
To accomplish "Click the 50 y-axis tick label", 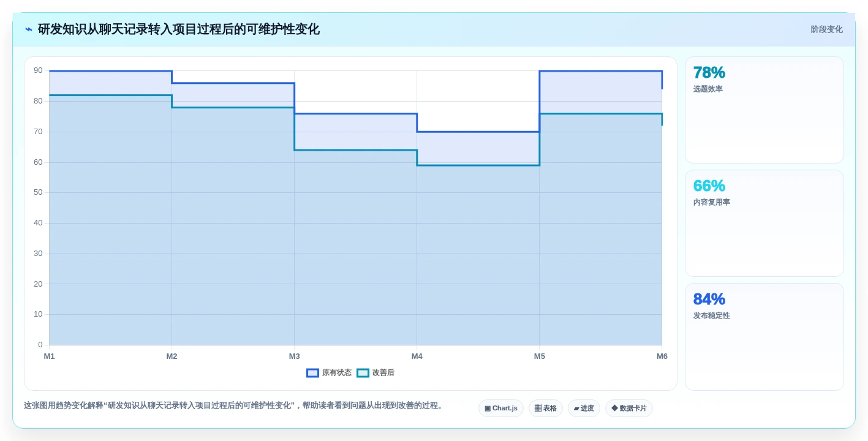I will (x=38, y=192).
